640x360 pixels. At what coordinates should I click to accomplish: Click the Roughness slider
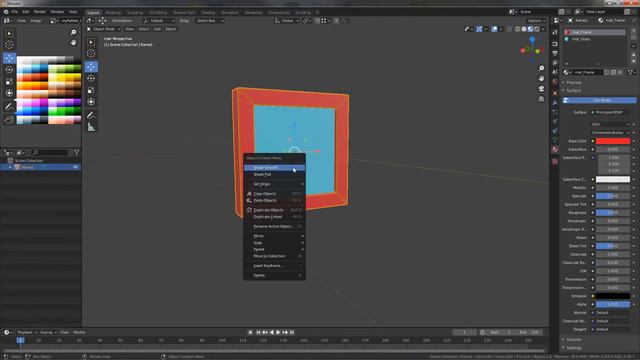(613, 213)
